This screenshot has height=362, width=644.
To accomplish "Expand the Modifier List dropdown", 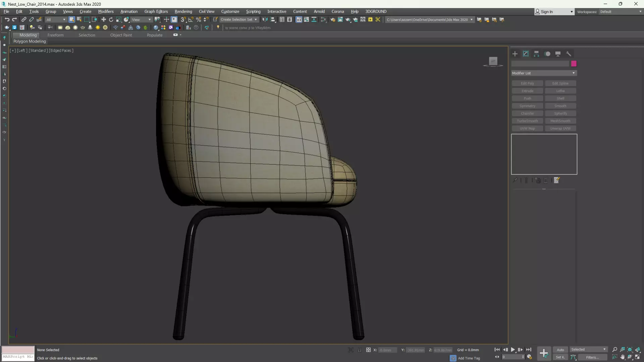I will point(544,73).
